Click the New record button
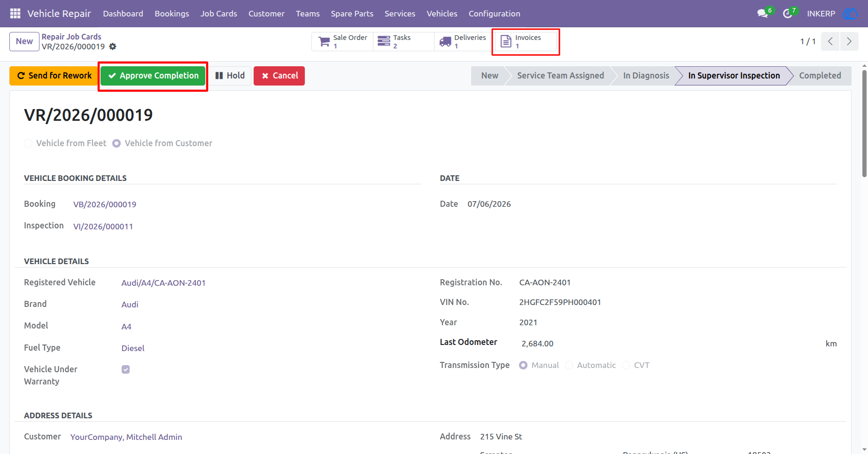This screenshot has width=868, height=454. [x=24, y=41]
